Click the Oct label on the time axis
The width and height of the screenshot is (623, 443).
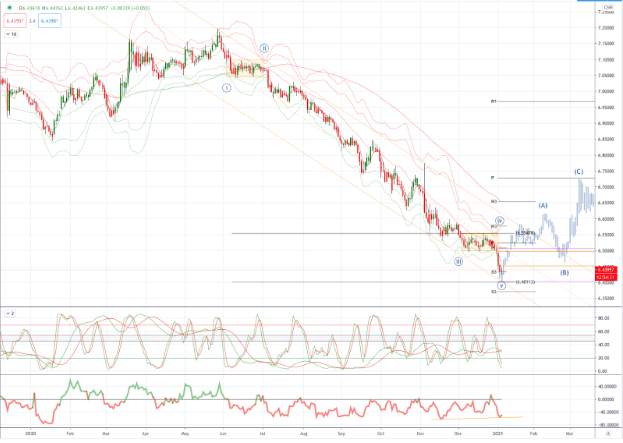click(381, 433)
